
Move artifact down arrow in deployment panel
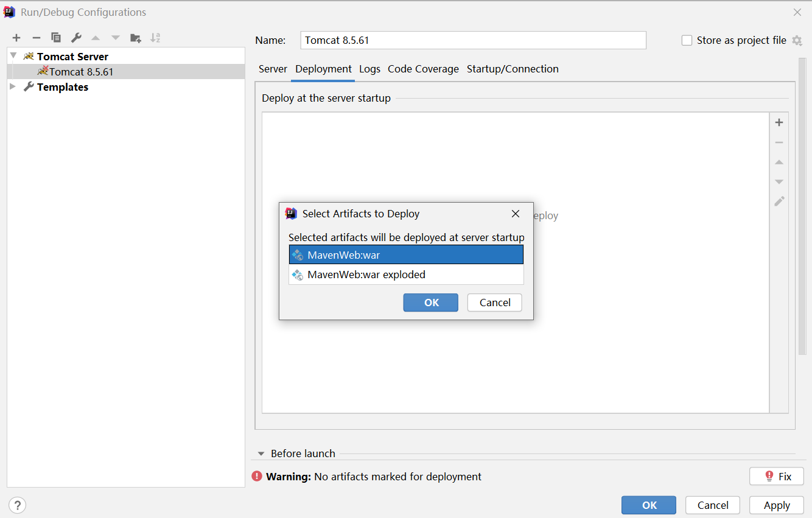779,181
